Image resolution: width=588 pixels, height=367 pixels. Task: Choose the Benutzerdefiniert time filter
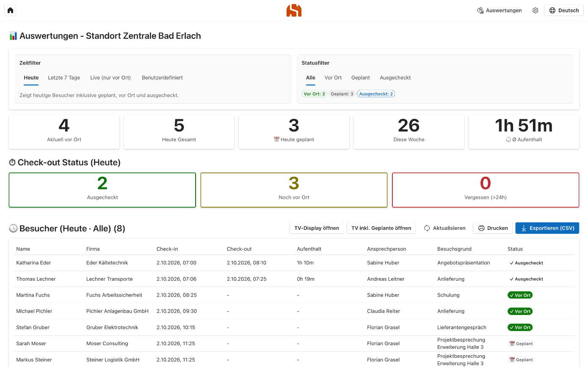pos(163,78)
